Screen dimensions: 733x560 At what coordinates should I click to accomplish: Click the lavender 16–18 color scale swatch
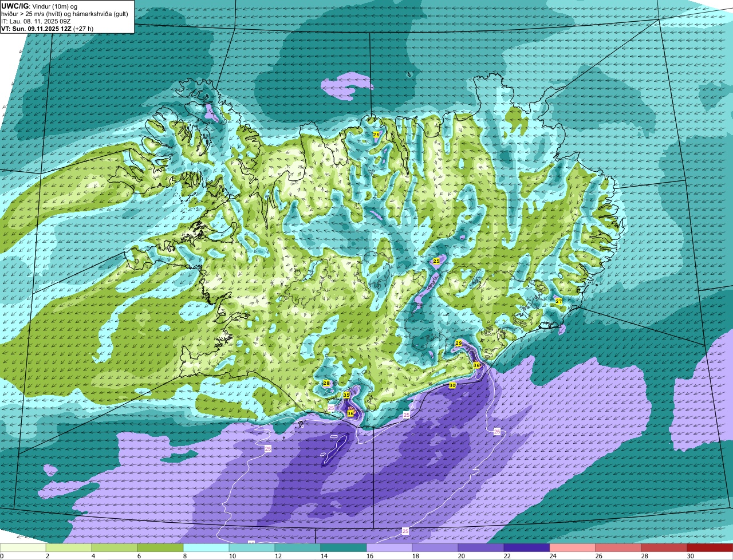[x=389, y=547]
